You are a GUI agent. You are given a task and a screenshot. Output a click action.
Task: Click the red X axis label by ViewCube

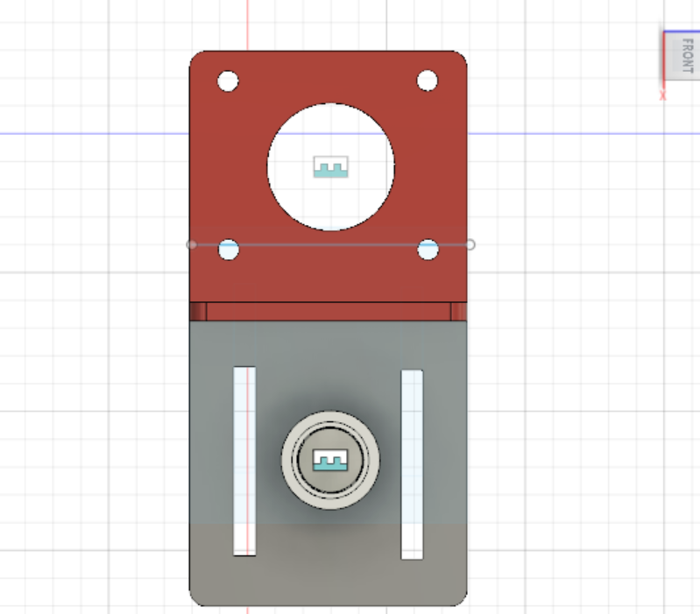pyautogui.click(x=662, y=95)
